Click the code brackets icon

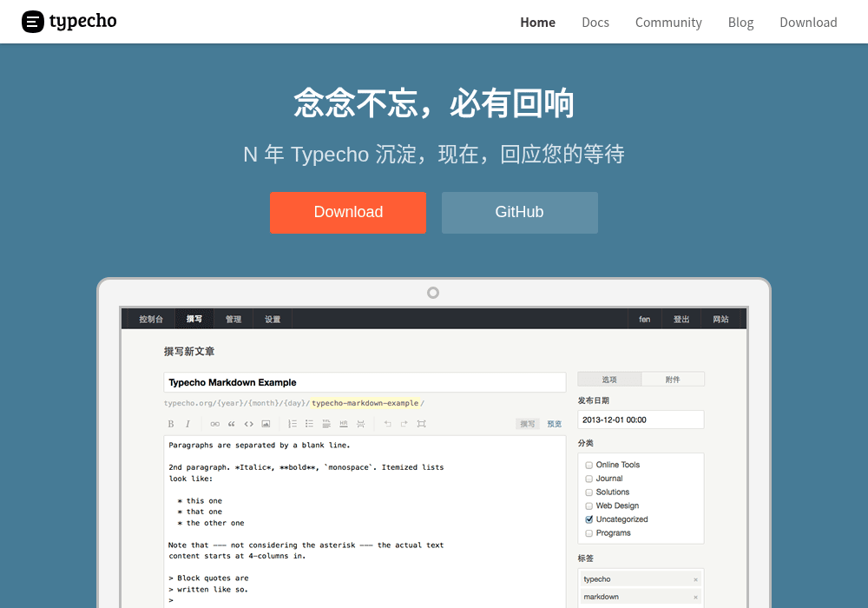248,424
